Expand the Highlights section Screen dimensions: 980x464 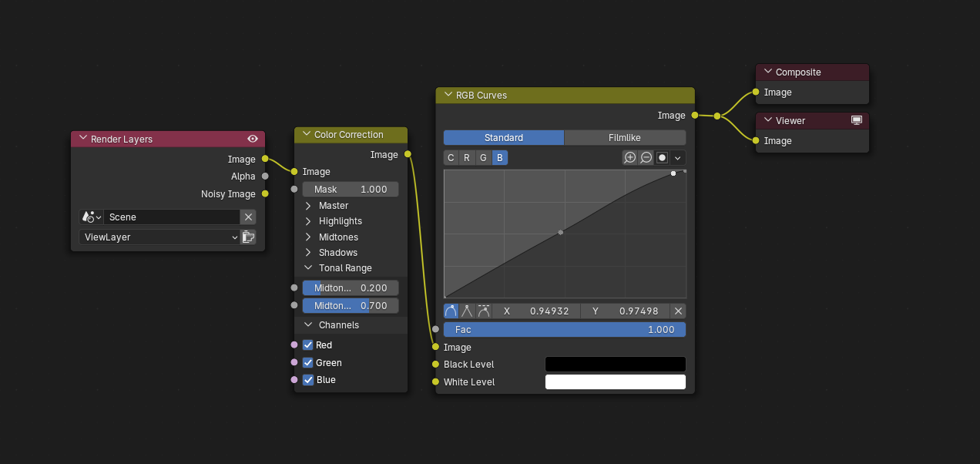click(309, 221)
